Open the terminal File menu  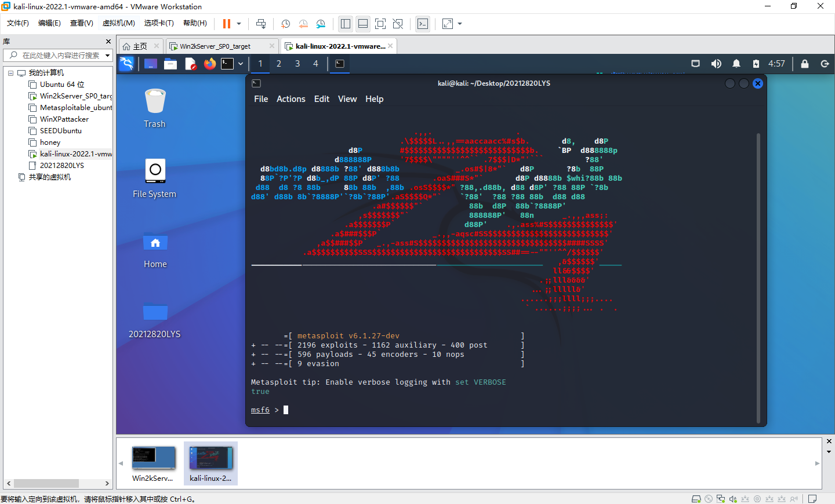click(261, 99)
